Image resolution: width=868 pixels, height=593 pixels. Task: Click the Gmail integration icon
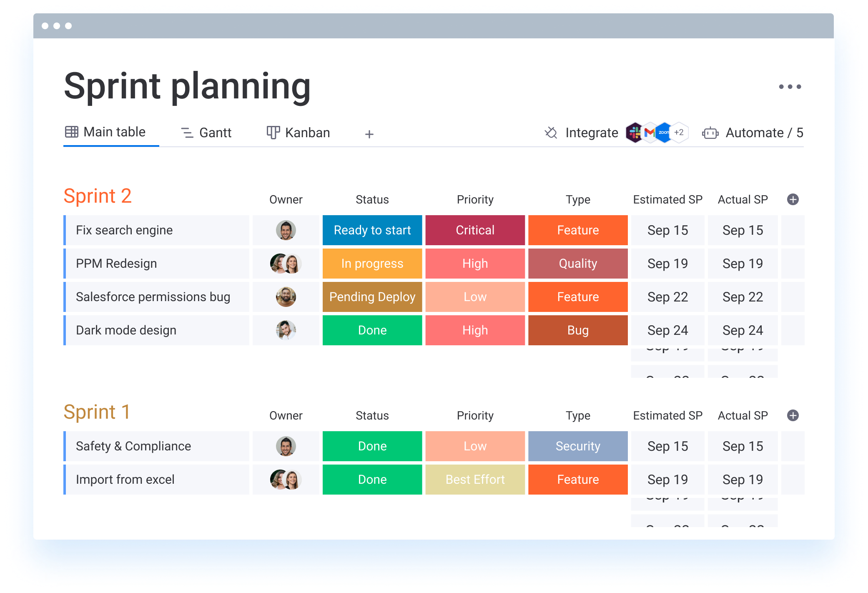pos(650,133)
